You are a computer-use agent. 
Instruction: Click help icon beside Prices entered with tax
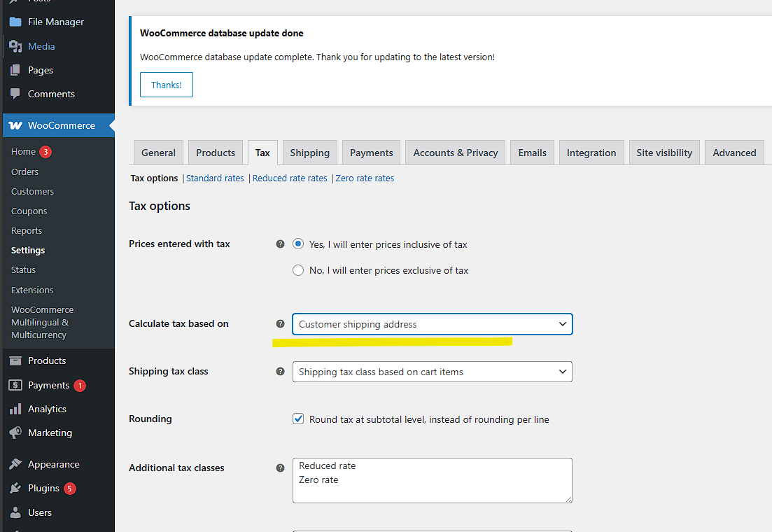tap(280, 244)
